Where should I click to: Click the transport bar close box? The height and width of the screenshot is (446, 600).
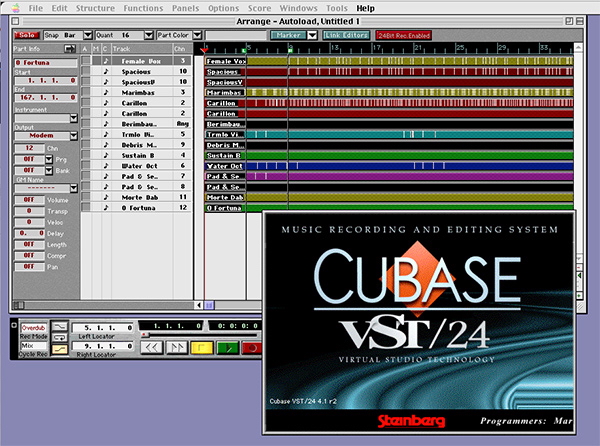tap(14, 325)
